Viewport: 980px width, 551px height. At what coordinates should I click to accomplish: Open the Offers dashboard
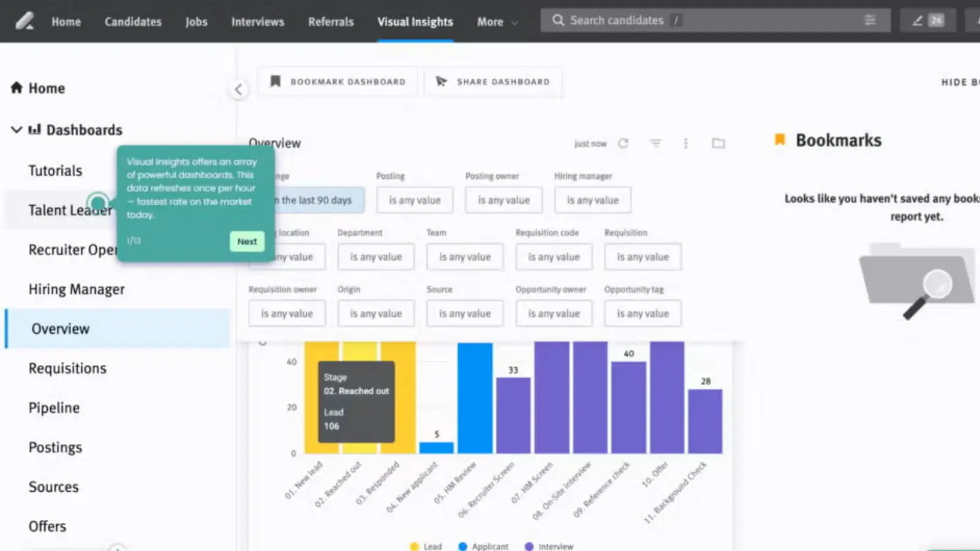tap(47, 527)
